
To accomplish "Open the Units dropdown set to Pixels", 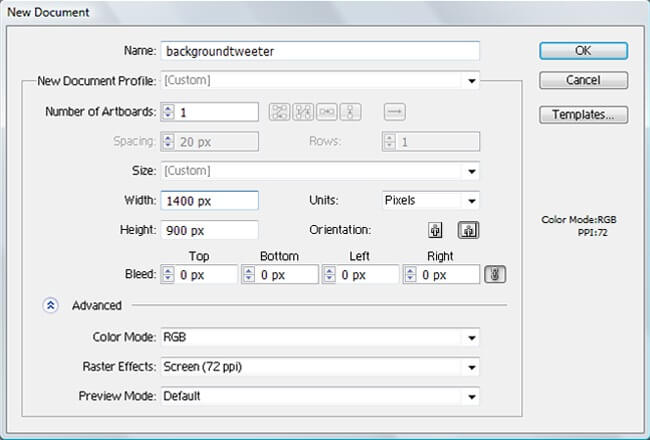I will click(x=470, y=201).
